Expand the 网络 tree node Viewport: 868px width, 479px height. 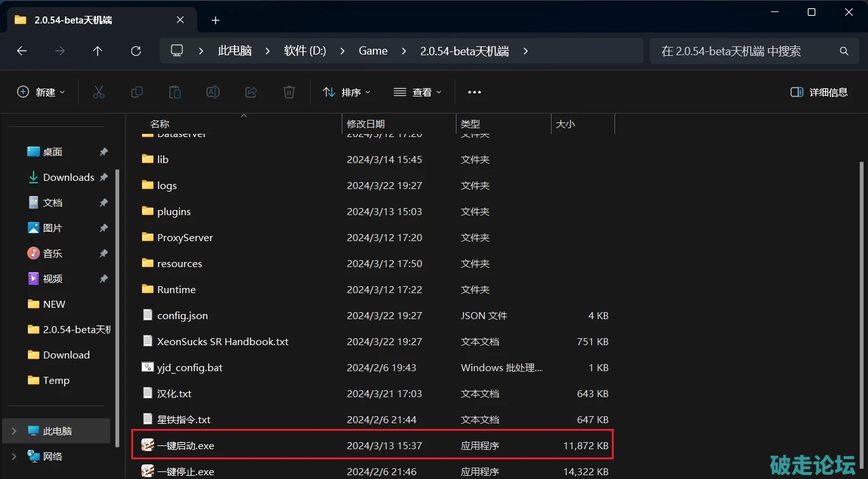14,456
